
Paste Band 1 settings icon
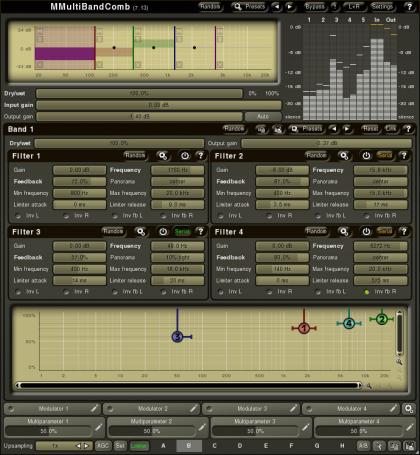(278, 129)
